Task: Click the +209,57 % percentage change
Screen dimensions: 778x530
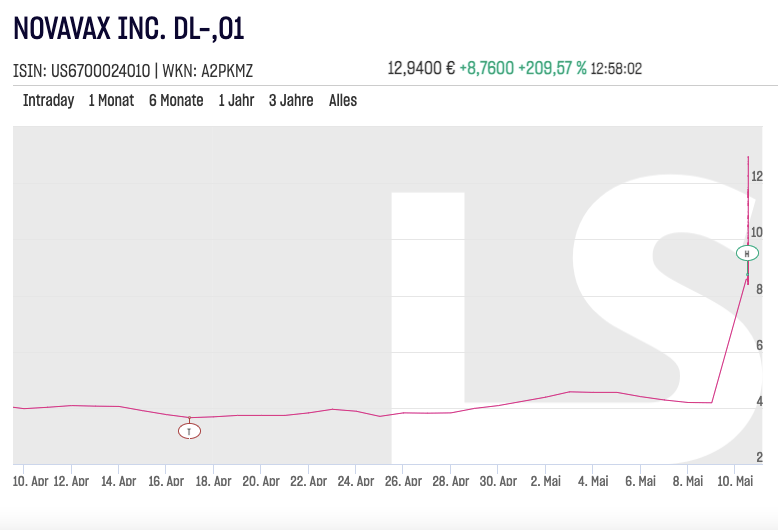Action: [552, 69]
